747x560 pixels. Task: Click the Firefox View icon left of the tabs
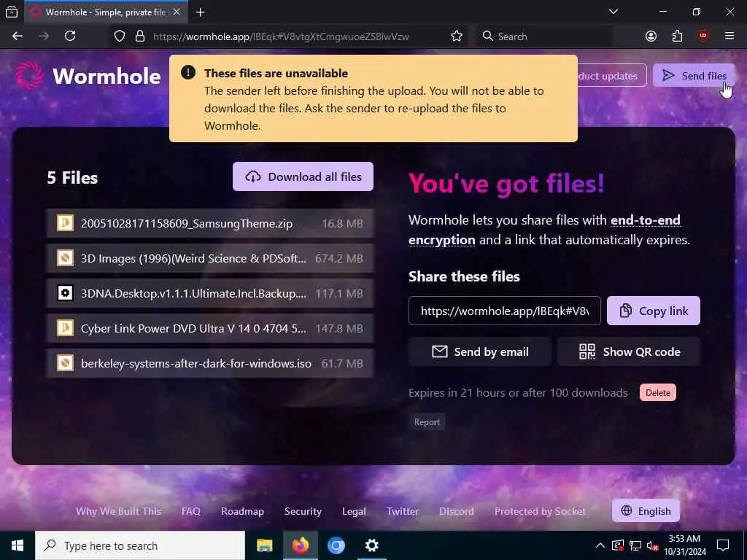pyautogui.click(x=12, y=12)
